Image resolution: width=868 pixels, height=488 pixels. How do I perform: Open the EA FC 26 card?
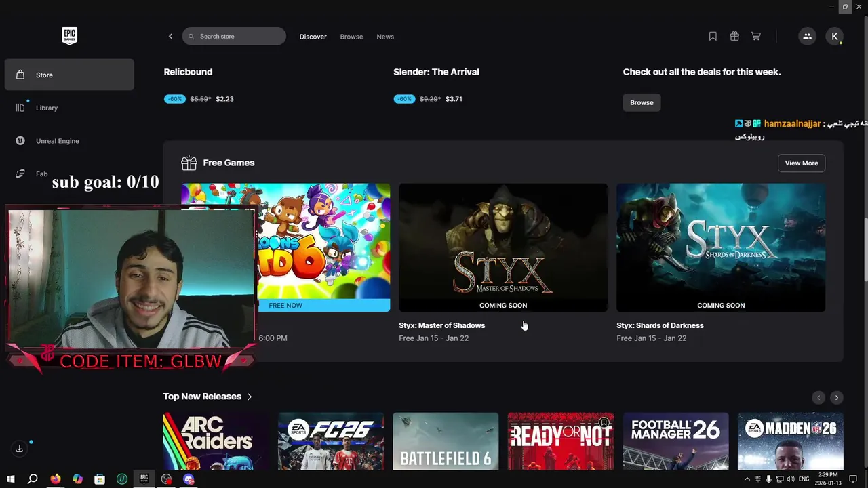coord(331,441)
